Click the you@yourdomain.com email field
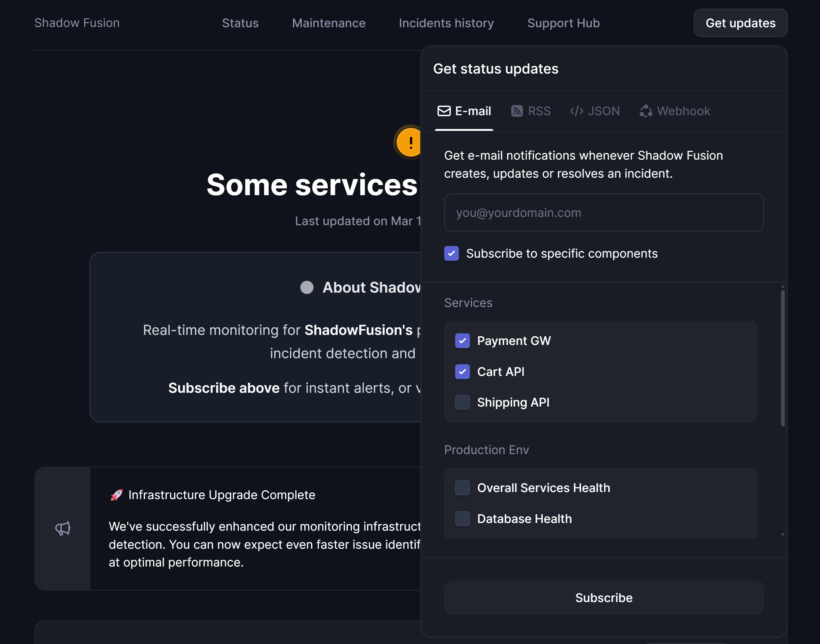820x644 pixels. (x=603, y=213)
